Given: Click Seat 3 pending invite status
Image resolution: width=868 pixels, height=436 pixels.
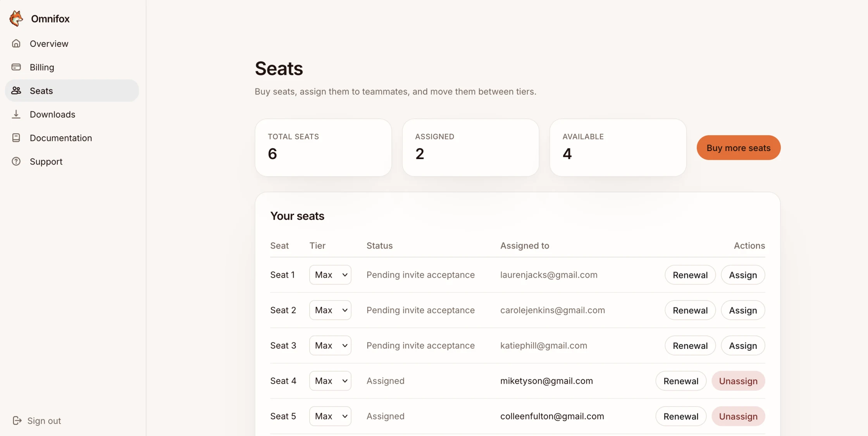Looking at the screenshot, I should (420, 345).
